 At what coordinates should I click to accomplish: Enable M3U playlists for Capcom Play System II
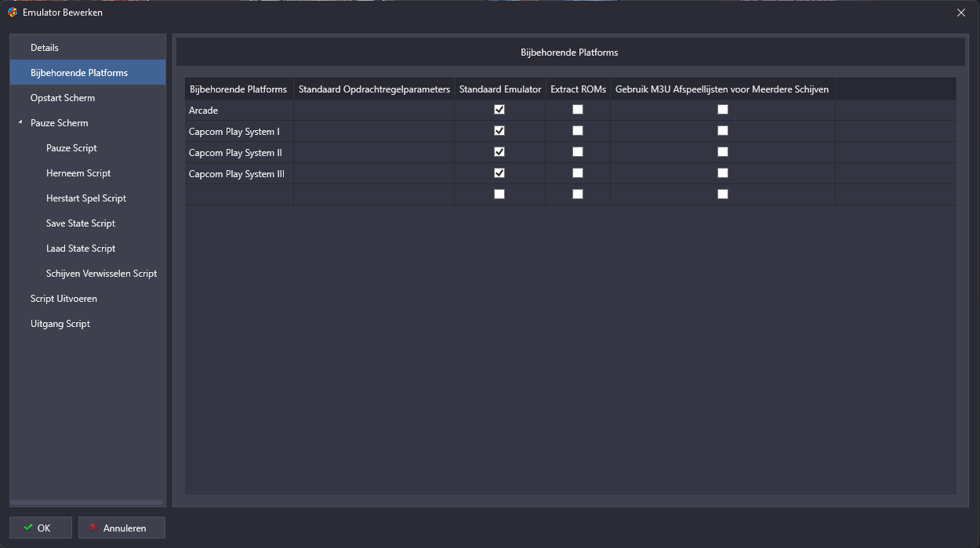[x=723, y=152]
